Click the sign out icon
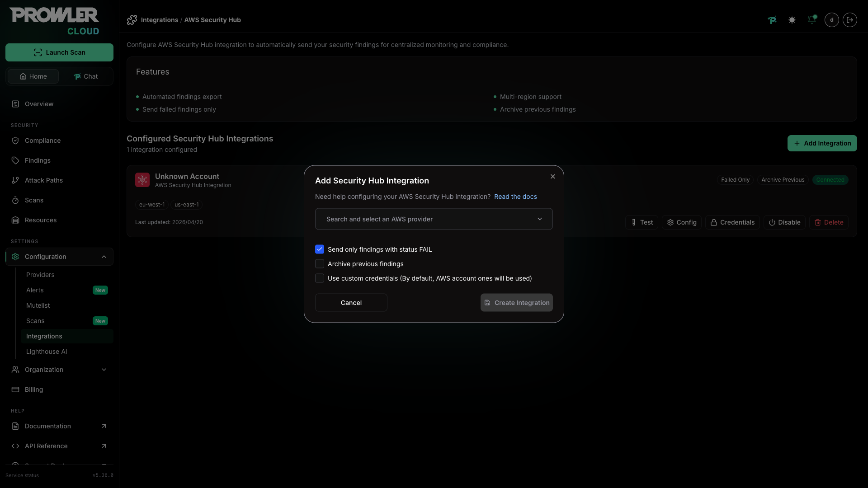Screen dimensions: 868x488 850,20
